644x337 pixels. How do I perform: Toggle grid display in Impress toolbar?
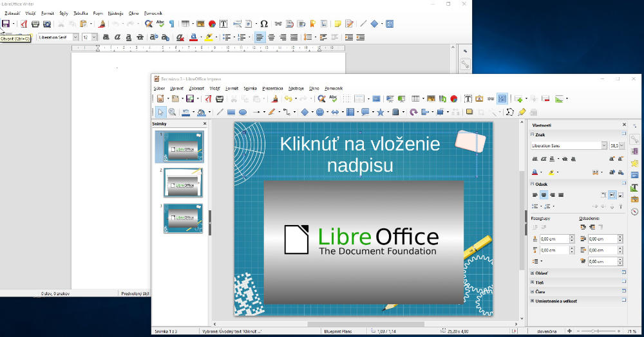coord(346,99)
